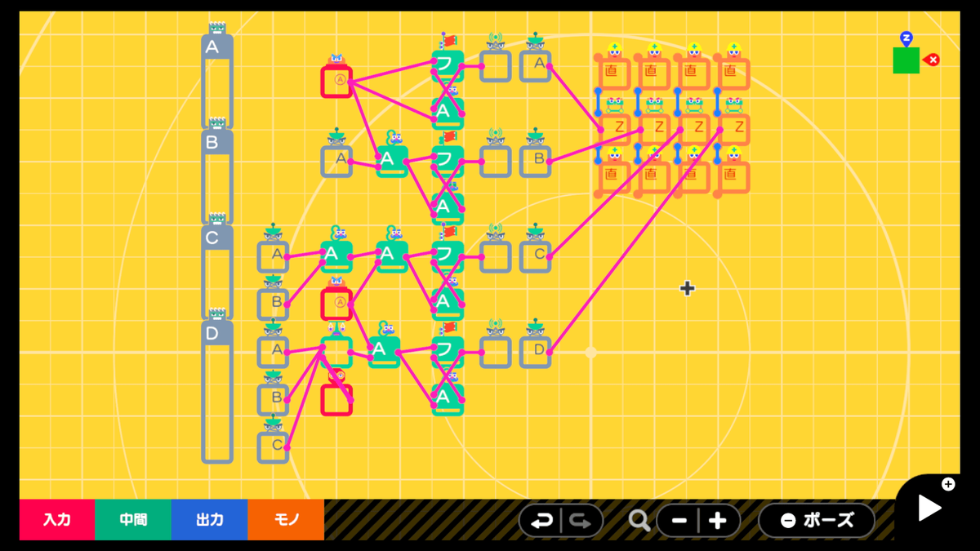This screenshot has width=980, height=551.
Task: Select the empty gray node left of output D
Action: click(x=495, y=352)
